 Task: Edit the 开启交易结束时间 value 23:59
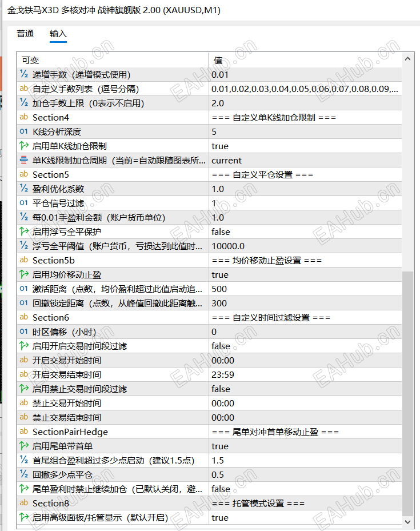pyautogui.click(x=305, y=374)
